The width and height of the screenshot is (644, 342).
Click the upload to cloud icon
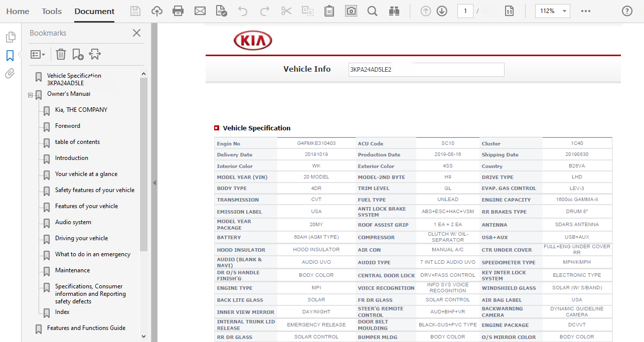click(157, 11)
